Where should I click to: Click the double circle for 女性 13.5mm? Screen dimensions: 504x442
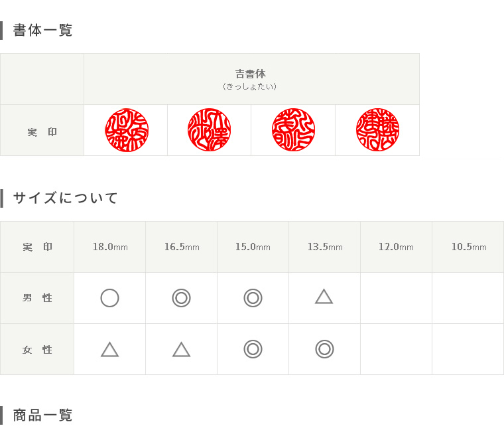point(324,349)
